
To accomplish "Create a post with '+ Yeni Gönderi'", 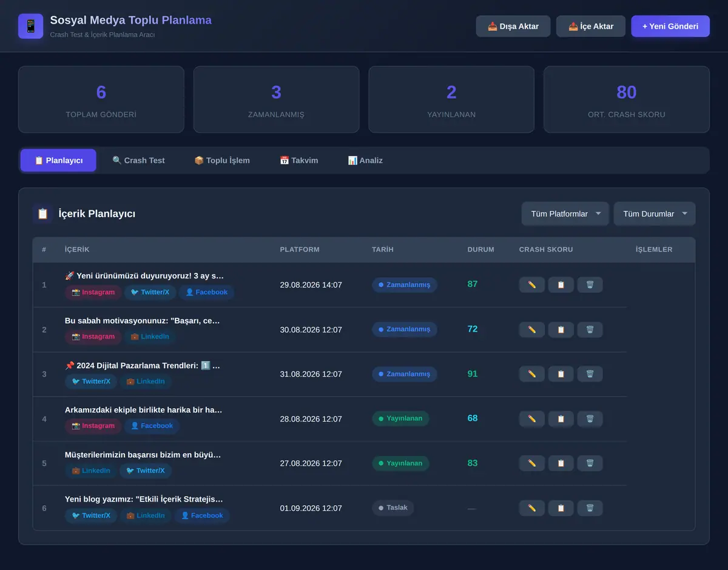I will [670, 26].
